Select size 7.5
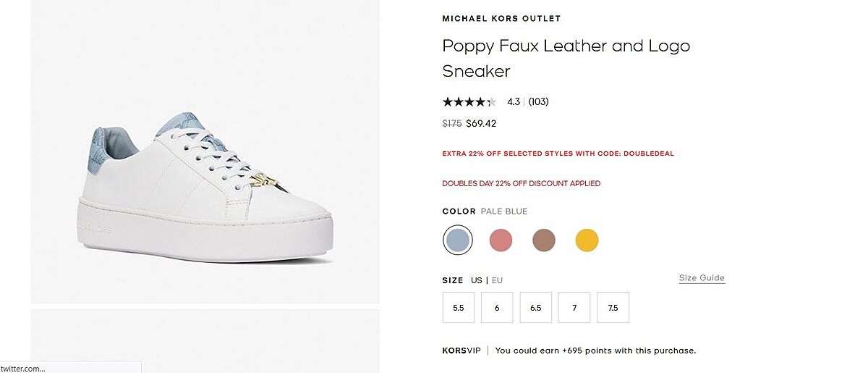The height and width of the screenshot is (373, 868). click(613, 307)
